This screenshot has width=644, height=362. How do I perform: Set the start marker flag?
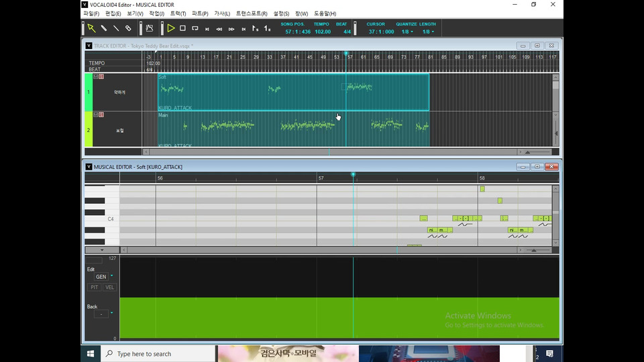pos(255,28)
